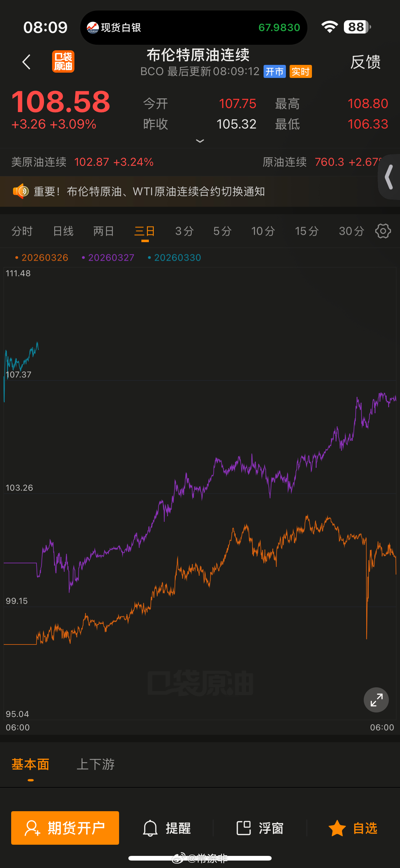This screenshot has height=868, width=400.
Task: Switch to 两日 chart tab
Action: [104, 231]
